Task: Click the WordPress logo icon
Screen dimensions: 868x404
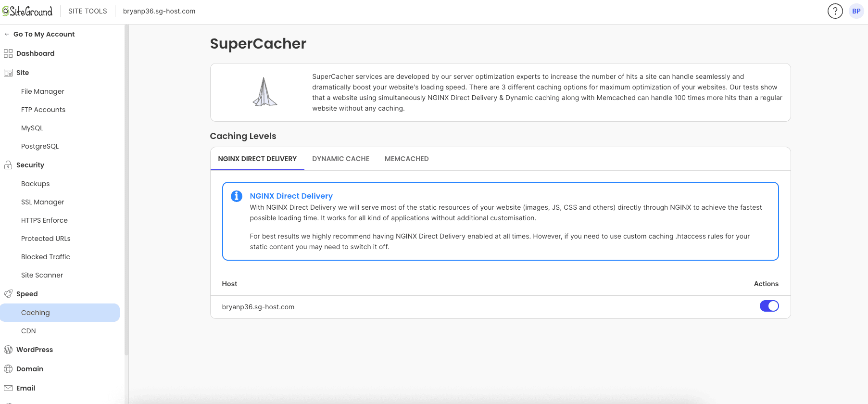Action: (8, 350)
